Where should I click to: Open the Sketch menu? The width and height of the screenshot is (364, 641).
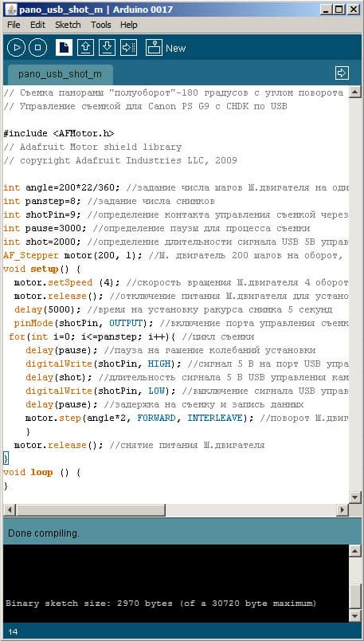point(68,25)
